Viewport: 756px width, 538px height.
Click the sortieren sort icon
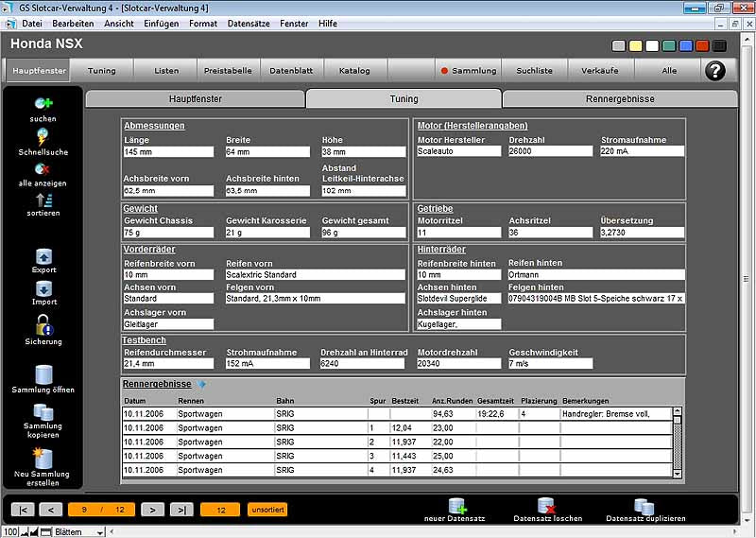43,200
